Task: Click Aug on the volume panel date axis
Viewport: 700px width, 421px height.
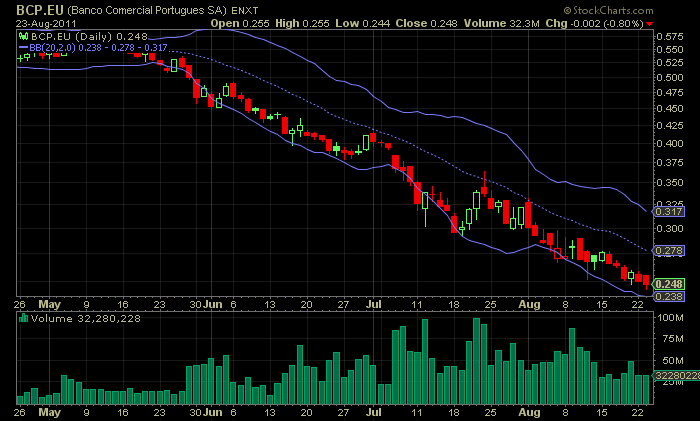Action: [529, 412]
